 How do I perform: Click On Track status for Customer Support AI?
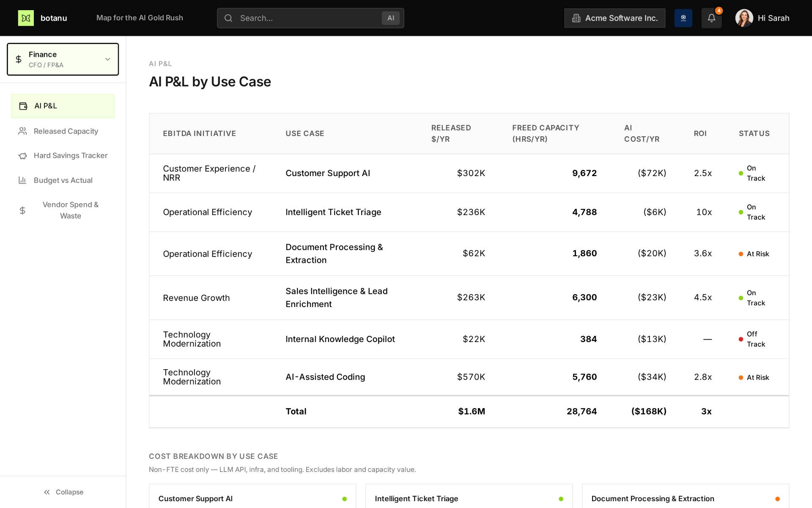752,173
